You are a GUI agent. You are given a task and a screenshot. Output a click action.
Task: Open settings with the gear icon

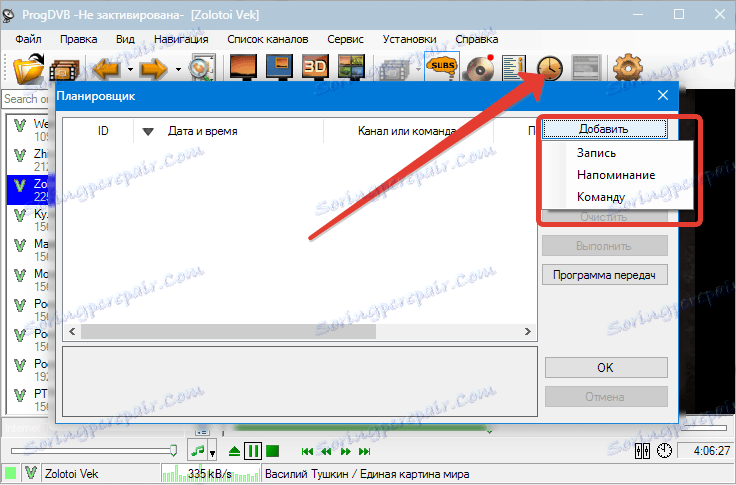(x=628, y=69)
